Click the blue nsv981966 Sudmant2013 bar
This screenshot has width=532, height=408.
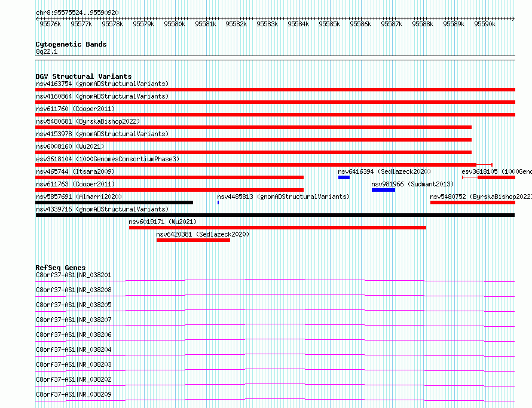(x=383, y=190)
